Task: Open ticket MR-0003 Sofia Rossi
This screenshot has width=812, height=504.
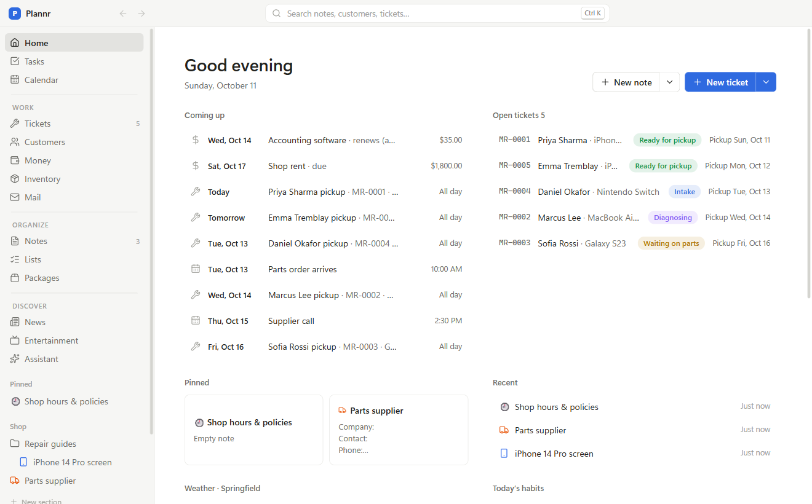Action: coord(634,243)
